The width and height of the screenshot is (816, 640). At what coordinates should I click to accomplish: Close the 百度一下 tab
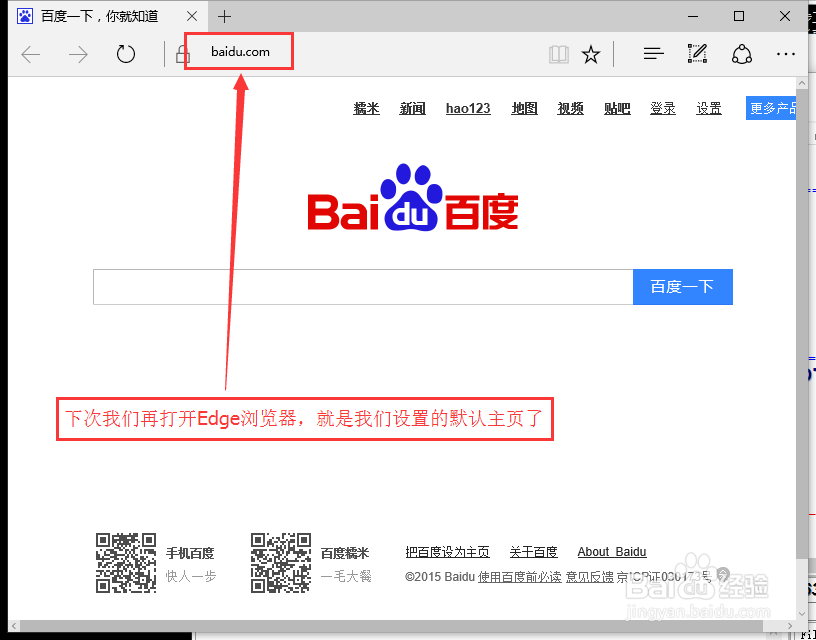tap(192, 17)
